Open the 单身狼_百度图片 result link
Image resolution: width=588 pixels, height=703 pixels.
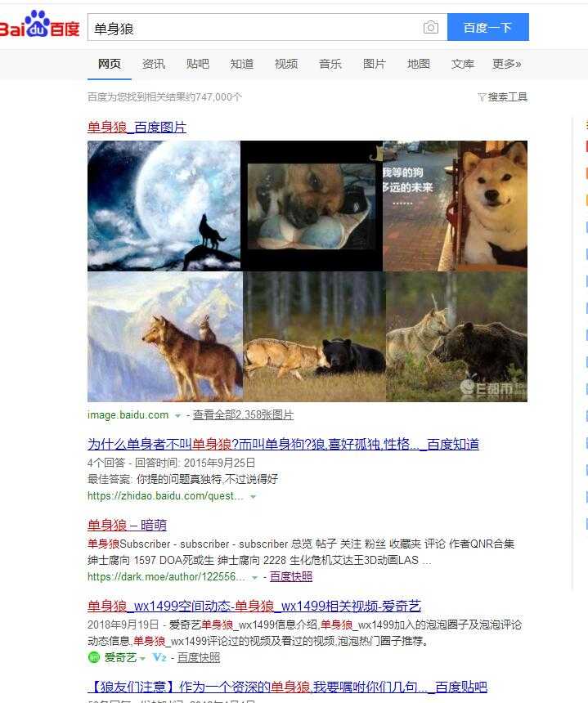pos(137,128)
